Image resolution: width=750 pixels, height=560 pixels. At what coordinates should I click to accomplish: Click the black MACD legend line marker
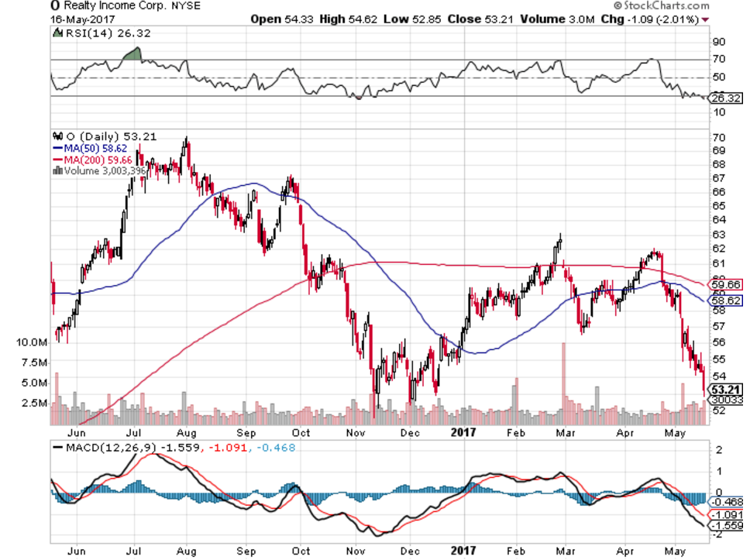tap(60, 448)
